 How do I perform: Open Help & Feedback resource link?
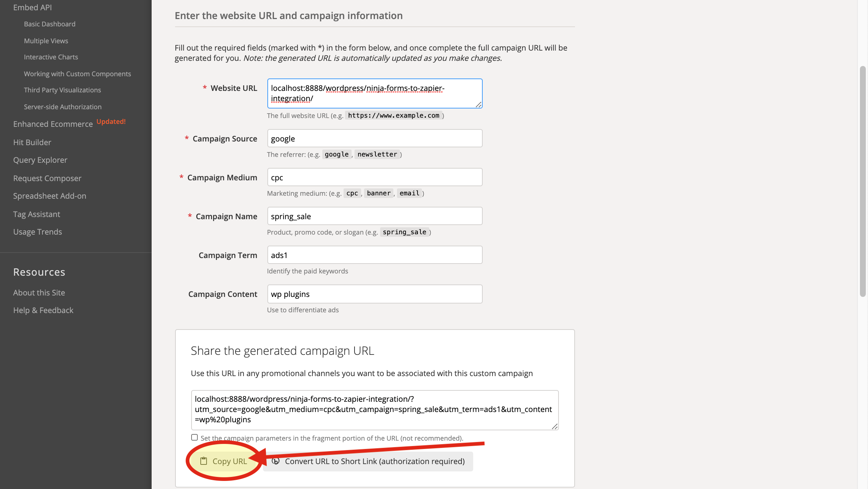click(x=43, y=310)
